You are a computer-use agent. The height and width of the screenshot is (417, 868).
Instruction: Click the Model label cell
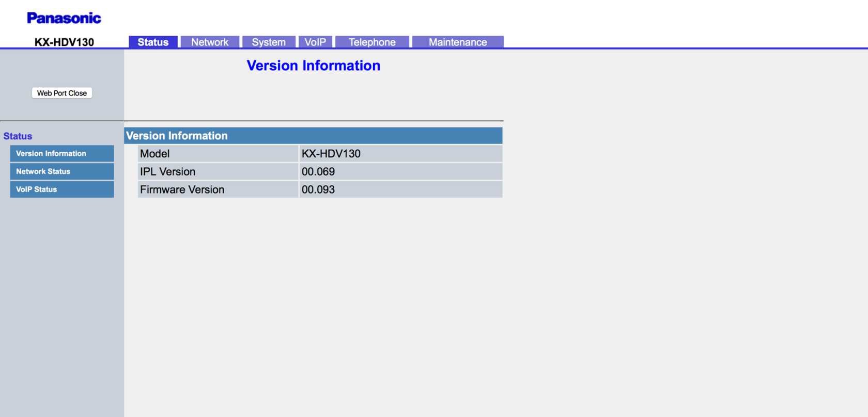point(218,153)
